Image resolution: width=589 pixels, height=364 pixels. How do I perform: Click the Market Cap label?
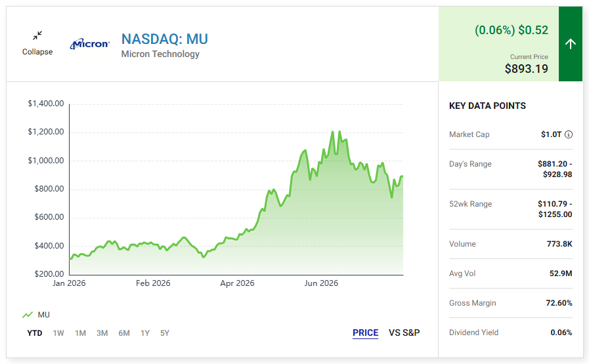point(469,134)
